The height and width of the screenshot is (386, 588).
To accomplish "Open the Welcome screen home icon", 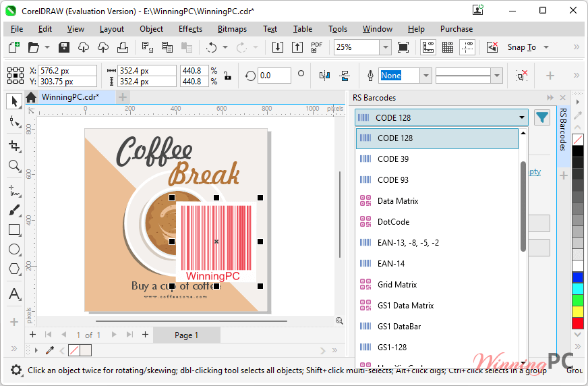I will (x=31, y=98).
